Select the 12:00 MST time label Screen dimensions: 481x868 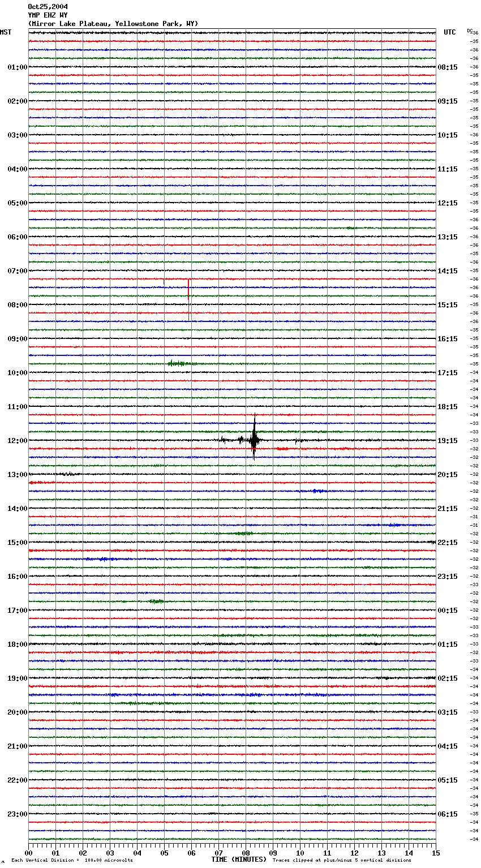[x=17, y=441]
